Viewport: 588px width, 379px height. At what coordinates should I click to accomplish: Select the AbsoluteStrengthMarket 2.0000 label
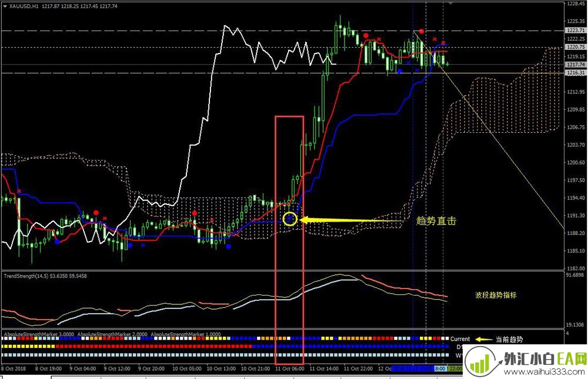[x=112, y=334]
